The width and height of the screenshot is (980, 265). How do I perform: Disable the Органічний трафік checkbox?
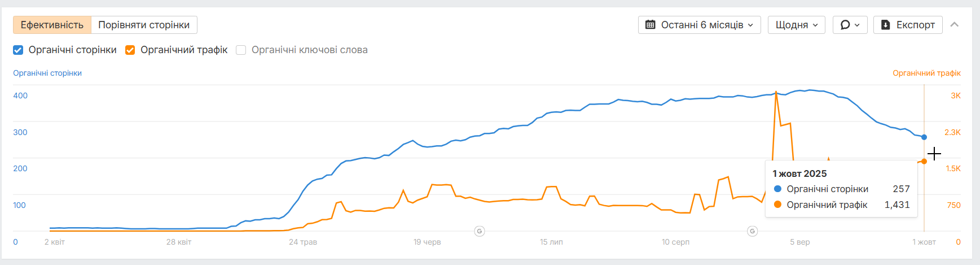click(x=130, y=50)
